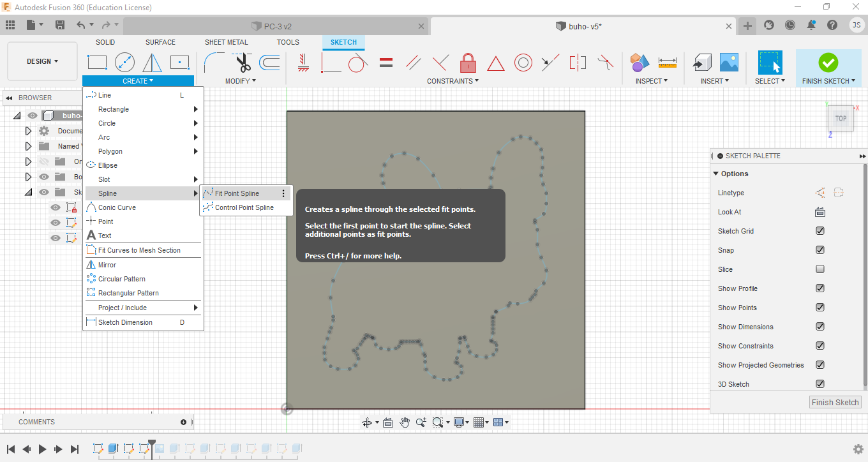Close the buho- v5* document tab

click(730, 26)
